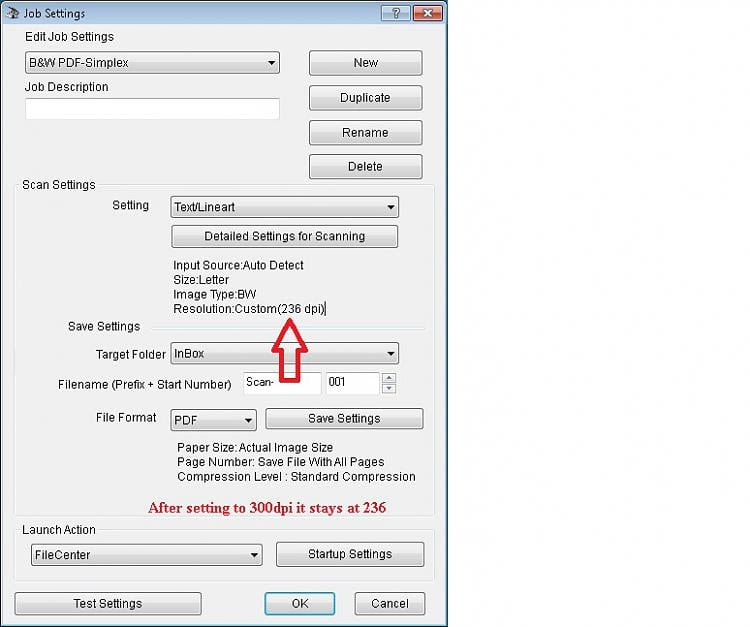Click Compression Level : Standard Compression text
Screen dimensions: 750x627
(x=297, y=477)
